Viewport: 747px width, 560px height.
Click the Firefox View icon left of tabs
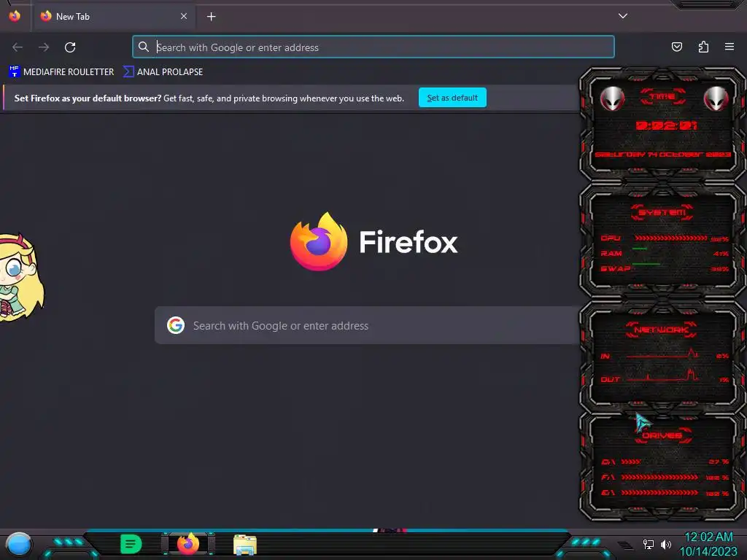[x=15, y=16]
